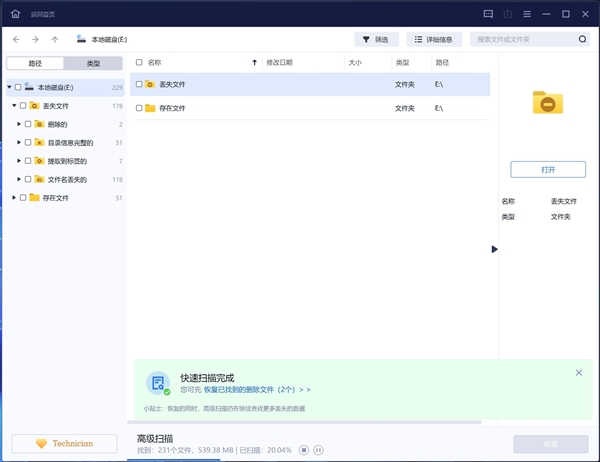Click the horizontal scrollbar under file list

[x=304, y=422]
